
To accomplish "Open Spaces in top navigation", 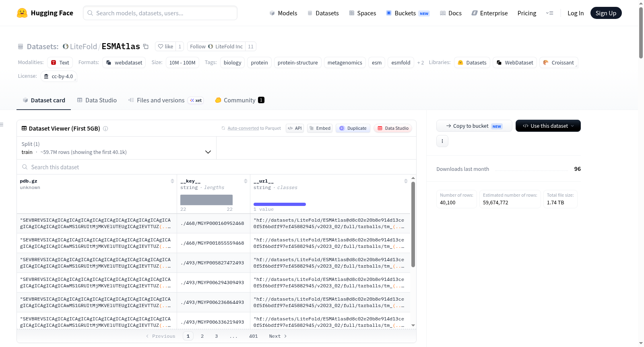I will click(362, 13).
